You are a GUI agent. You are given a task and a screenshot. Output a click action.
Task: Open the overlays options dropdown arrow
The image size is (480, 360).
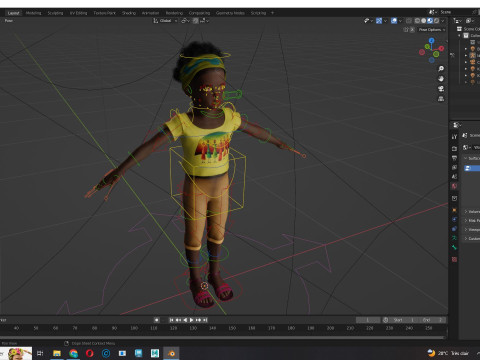[400, 21]
